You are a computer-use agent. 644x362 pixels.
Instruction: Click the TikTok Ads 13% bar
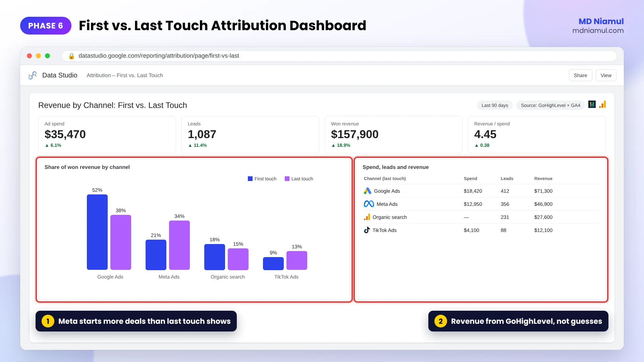[297, 260]
